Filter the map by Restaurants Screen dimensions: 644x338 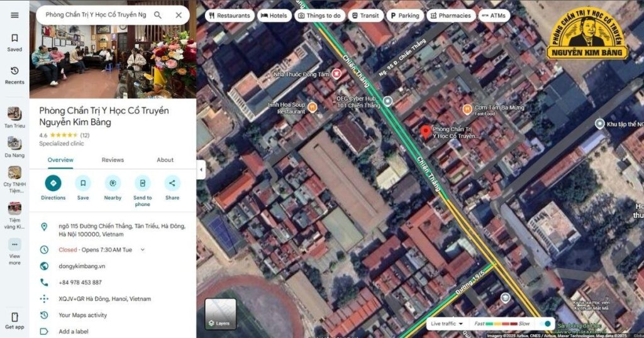point(229,16)
